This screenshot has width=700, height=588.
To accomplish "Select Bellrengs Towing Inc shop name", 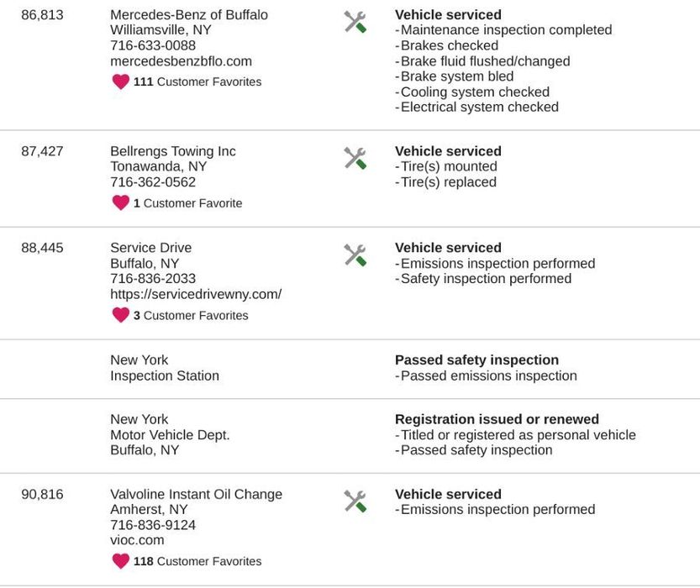I will pos(173,151).
